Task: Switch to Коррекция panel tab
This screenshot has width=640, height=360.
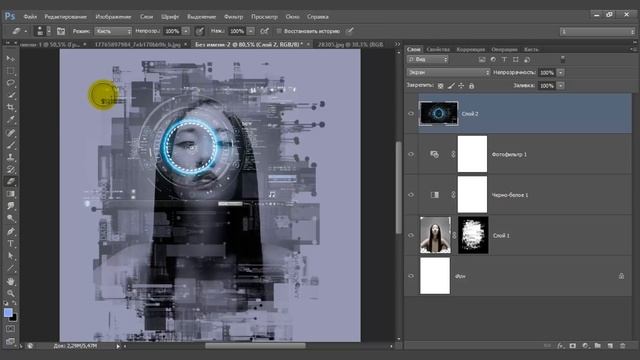Action: (x=471, y=49)
